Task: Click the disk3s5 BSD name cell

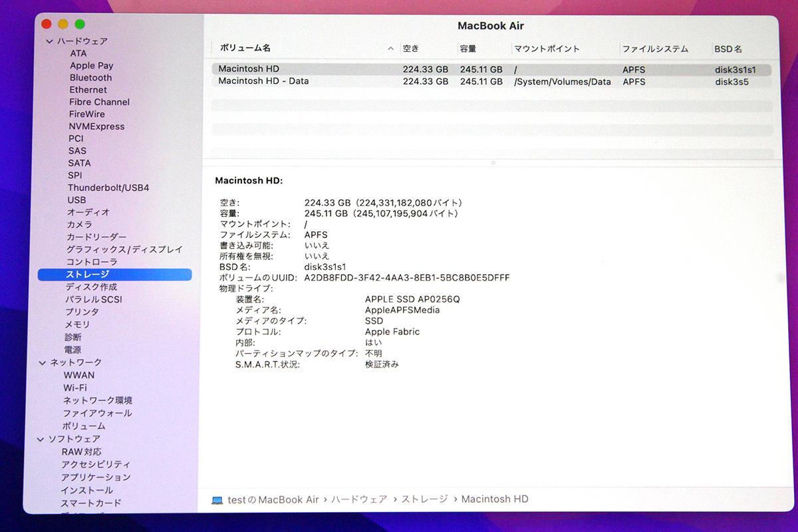Action: 732,82
